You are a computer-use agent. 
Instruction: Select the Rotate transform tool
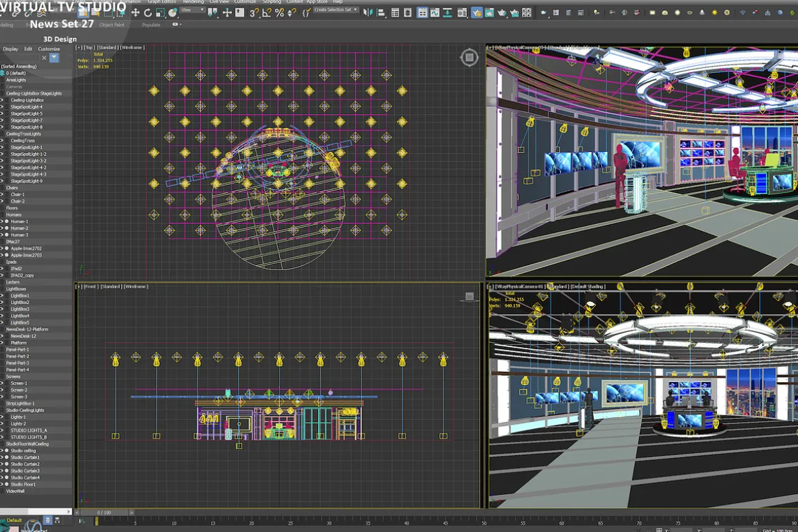click(148, 12)
